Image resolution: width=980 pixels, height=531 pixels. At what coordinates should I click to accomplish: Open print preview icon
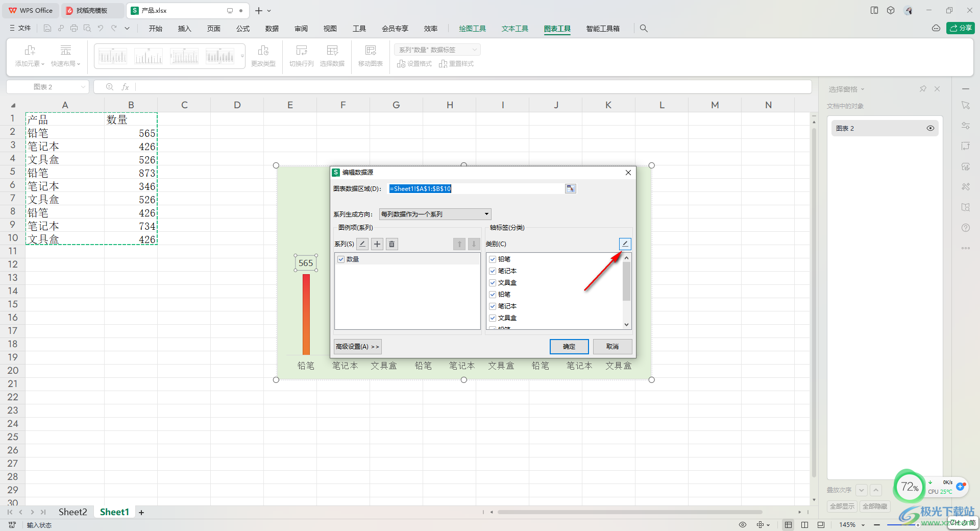pos(87,29)
